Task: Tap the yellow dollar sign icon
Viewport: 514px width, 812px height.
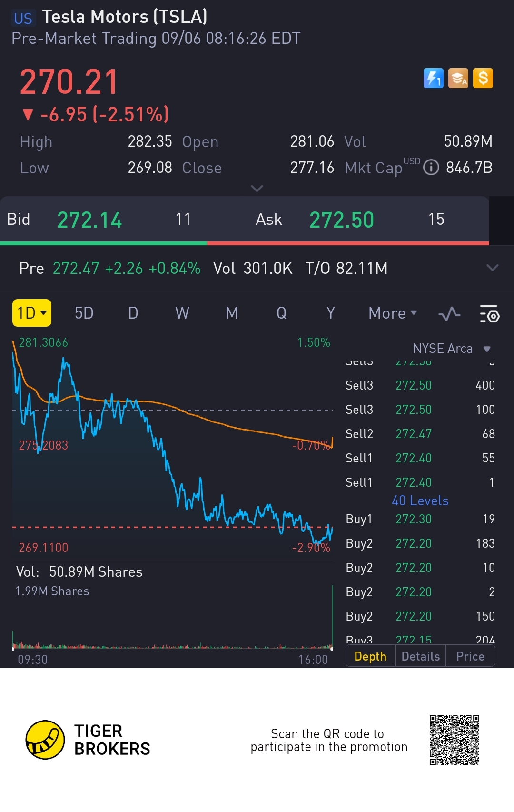Action: coord(483,78)
